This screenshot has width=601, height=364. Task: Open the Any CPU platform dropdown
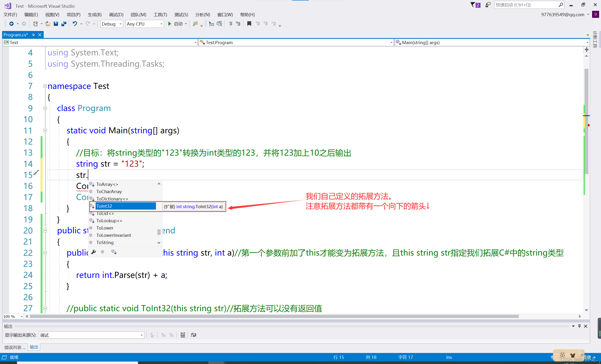click(x=145, y=24)
